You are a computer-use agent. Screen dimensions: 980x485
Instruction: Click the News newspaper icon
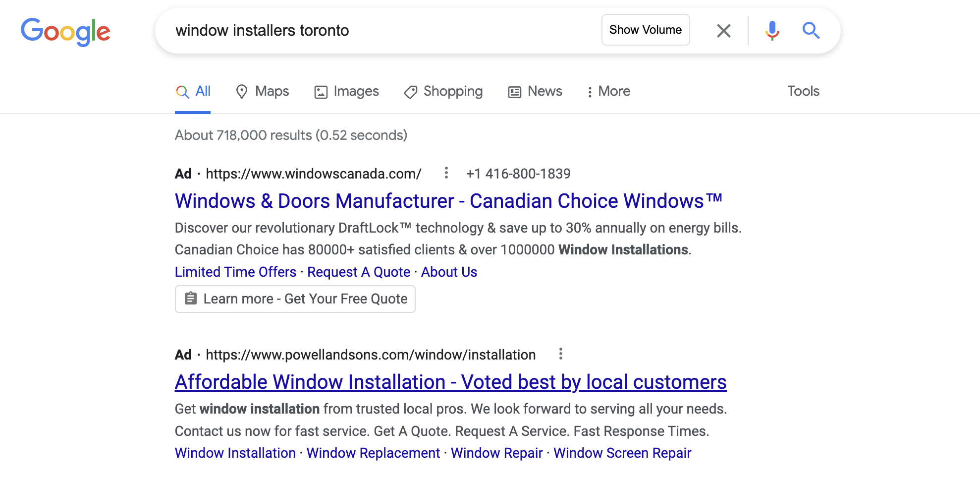pos(514,91)
